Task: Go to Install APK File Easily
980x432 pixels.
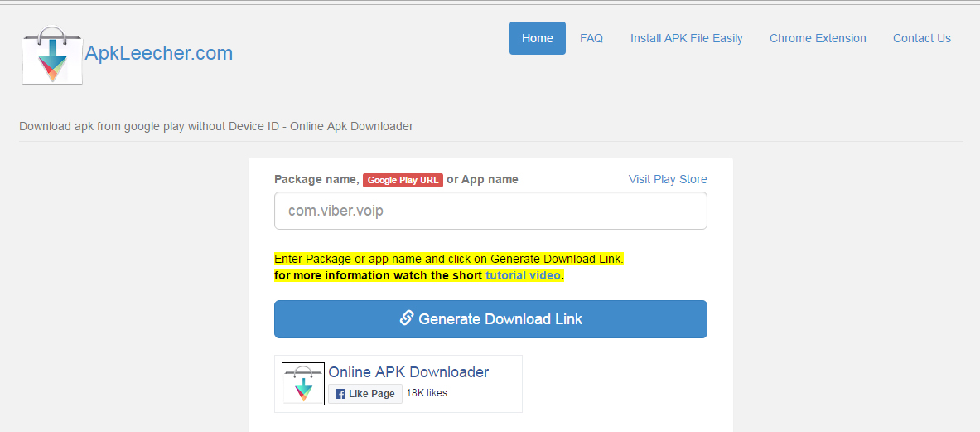Action: click(x=686, y=38)
